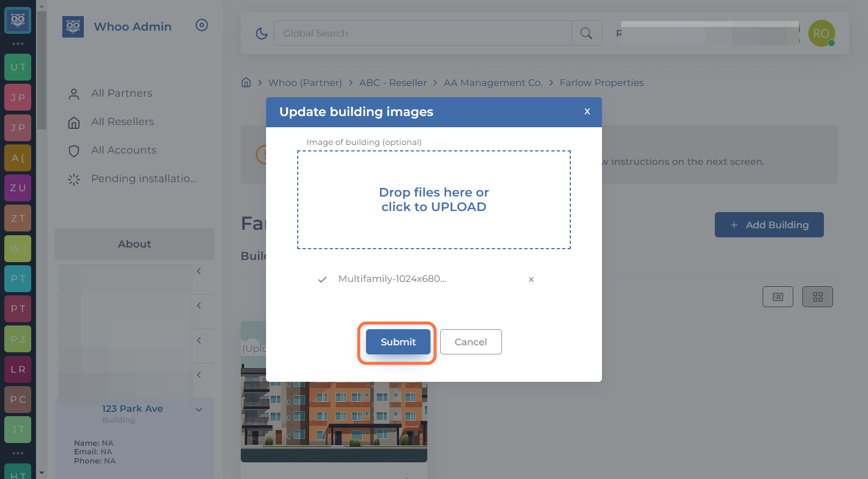The width and height of the screenshot is (868, 479).
Task: Close the Update building images dialog
Action: tap(587, 111)
